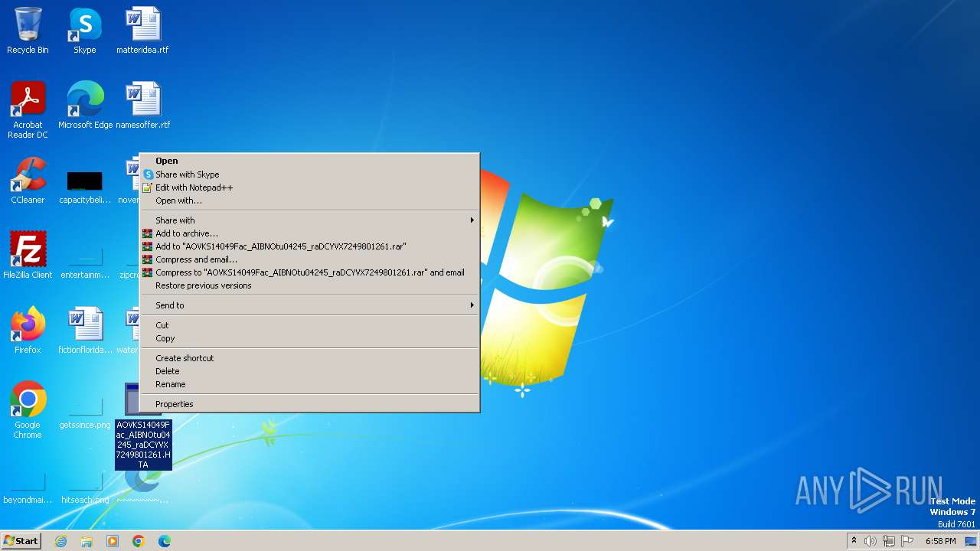Choose Open from the context menu

pyautogui.click(x=309, y=161)
